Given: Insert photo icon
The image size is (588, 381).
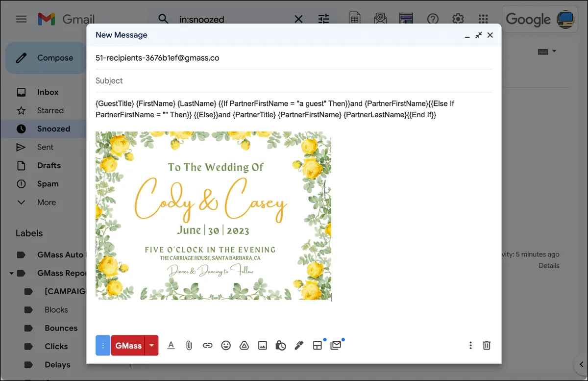Looking at the screenshot, I should click(x=263, y=346).
